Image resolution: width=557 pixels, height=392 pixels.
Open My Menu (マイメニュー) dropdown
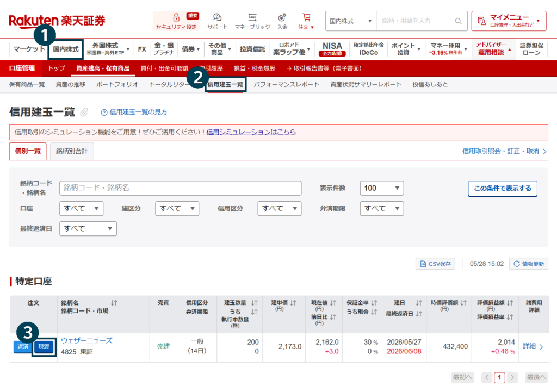(509, 21)
